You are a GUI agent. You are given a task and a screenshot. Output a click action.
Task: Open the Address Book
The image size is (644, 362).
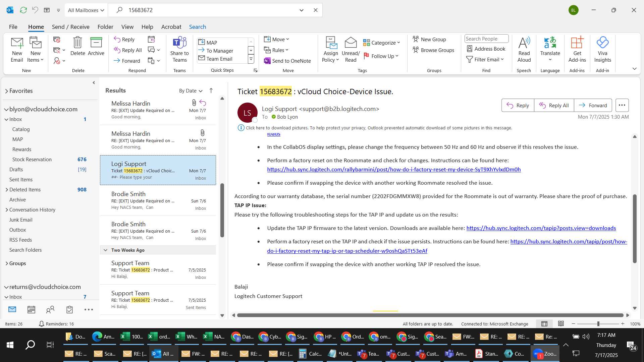point(486,49)
